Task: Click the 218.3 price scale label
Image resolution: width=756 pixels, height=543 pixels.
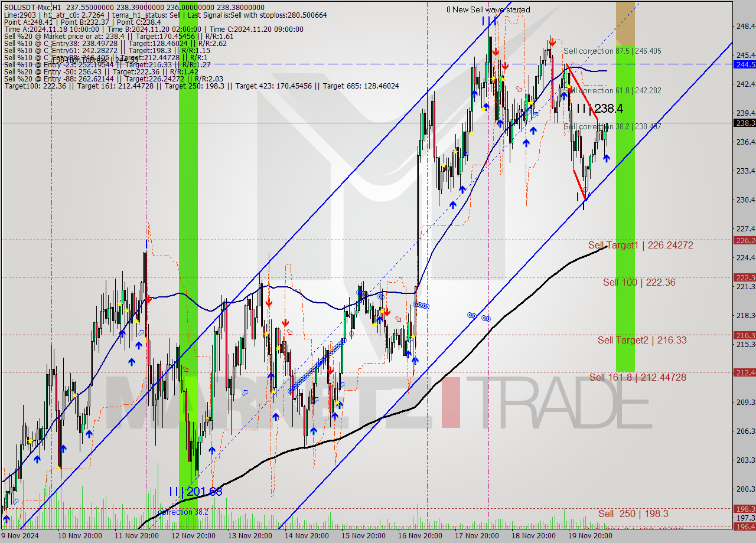Action: (x=745, y=315)
